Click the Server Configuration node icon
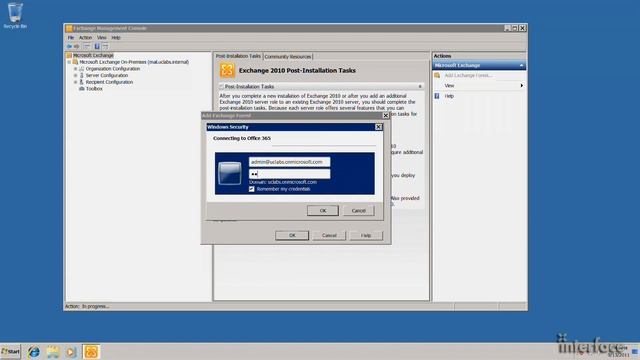Screen dimensions: 640x360 click(82, 75)
